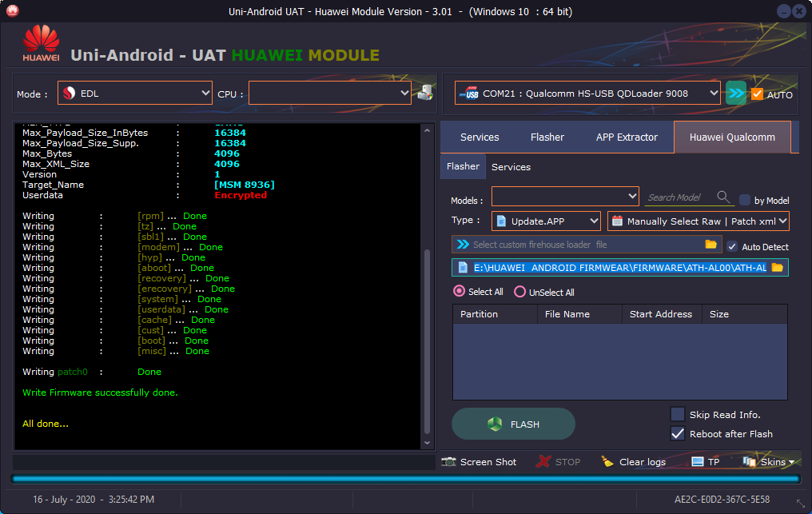This screenshot has width=812, height=514.
Task: Open Manually Select Raw | Patch xml dropdown
Action: 698,221
